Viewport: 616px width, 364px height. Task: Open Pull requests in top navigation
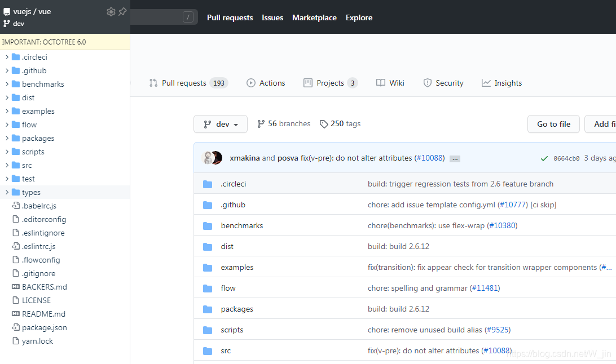(230, 17)
